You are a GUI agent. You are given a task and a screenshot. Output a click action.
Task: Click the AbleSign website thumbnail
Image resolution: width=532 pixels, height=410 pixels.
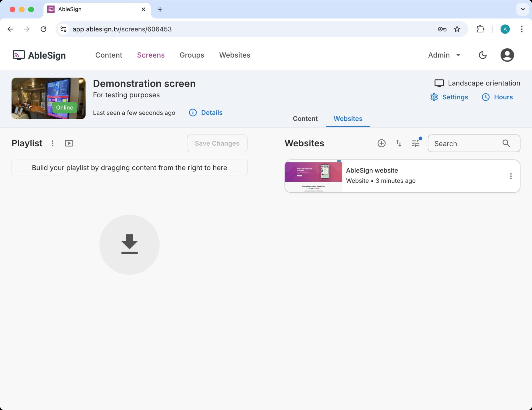tap(314, 176)
